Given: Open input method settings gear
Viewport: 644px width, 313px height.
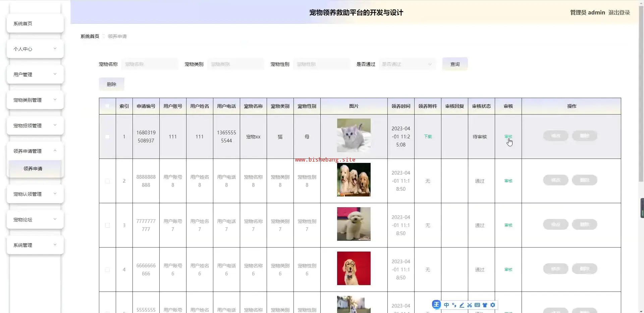Looking at the screenshot, I should point(492,305).
